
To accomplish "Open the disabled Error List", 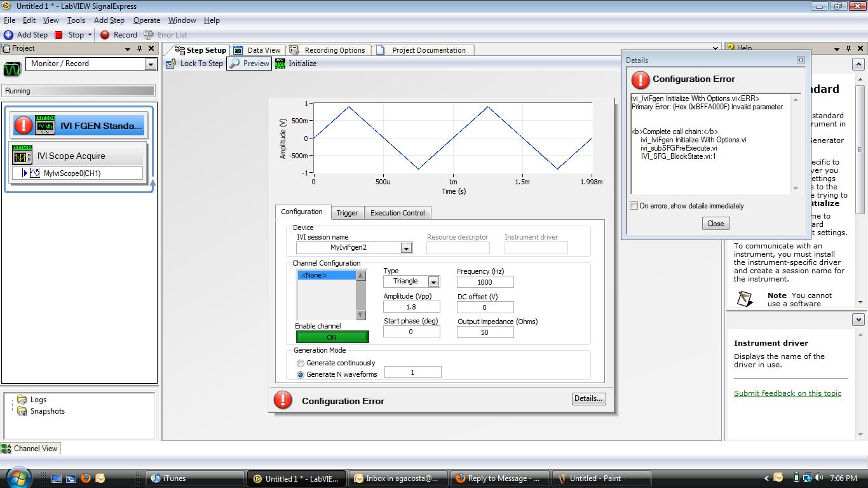I will click(165, 35).
